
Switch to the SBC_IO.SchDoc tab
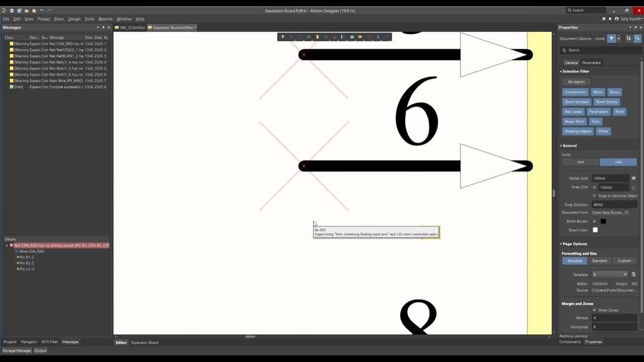pyautogui.click(x=130, y=28)
